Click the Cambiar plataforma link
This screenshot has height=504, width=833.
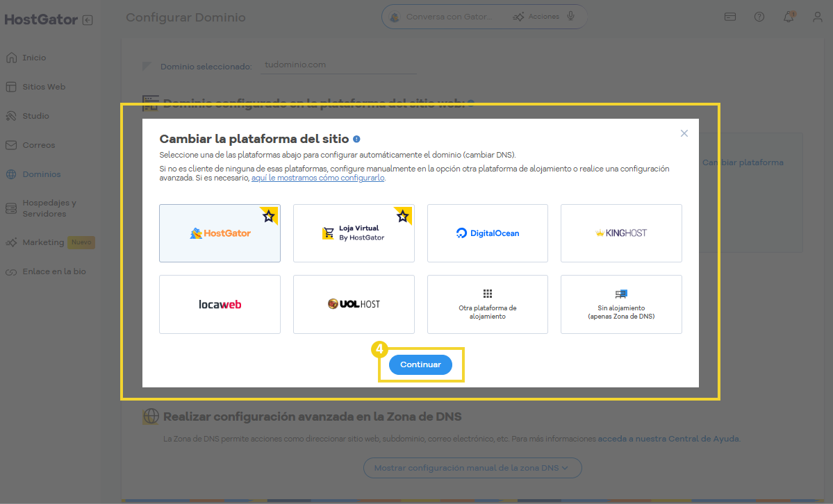click(x=743, y=162)
